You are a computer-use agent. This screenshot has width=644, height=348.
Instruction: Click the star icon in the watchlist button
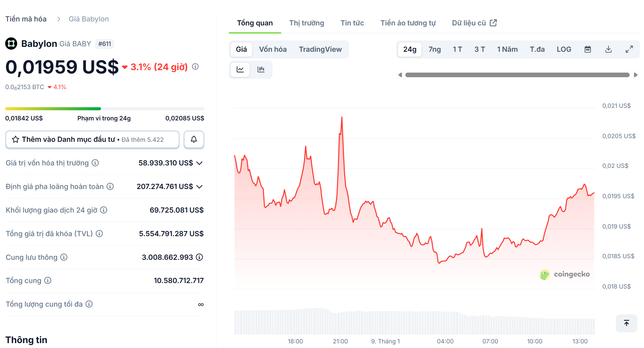pyautogui.click(x=15, y=139)
